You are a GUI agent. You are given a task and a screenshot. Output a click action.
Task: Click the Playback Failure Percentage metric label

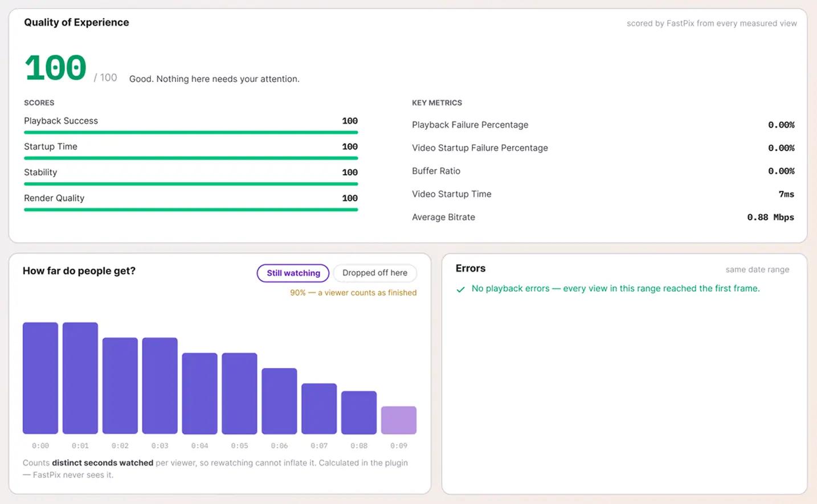[470, 125]
